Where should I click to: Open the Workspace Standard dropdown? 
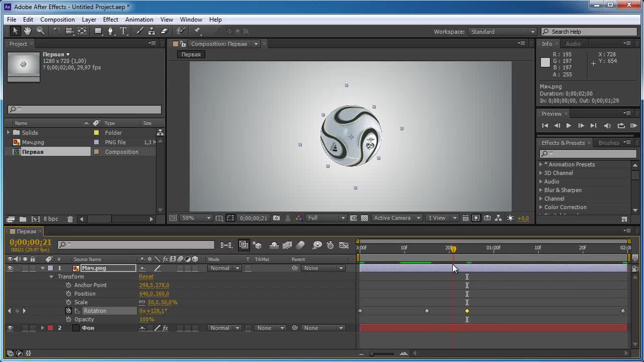(x=503, y=32)
